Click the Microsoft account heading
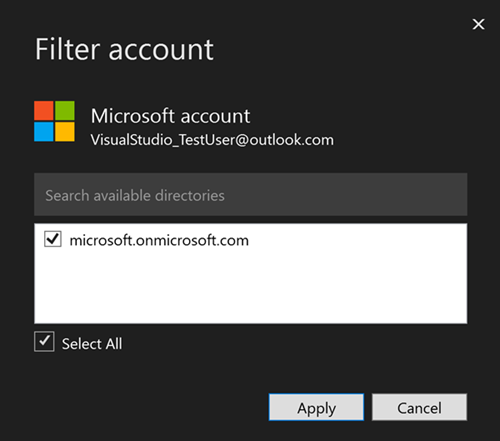This screenshot has width=500, height=441. [x=170, y=116]
